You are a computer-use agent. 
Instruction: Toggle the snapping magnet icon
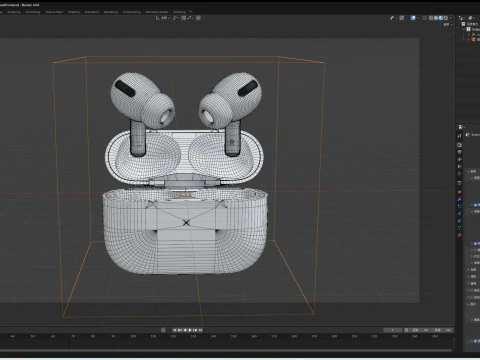pos(183,18)
